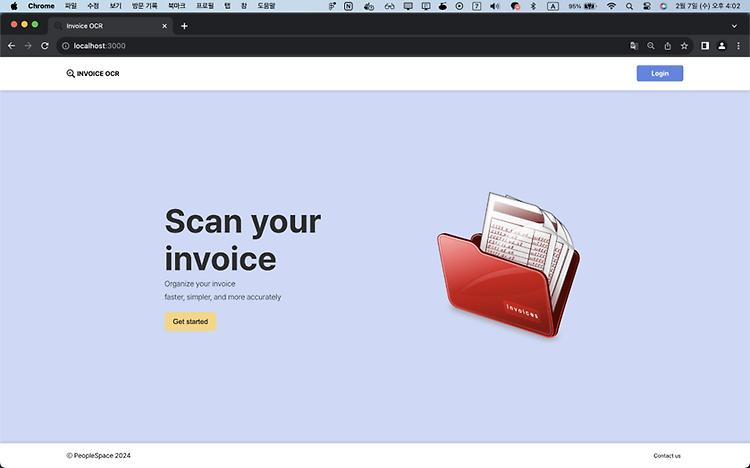The height and width of the screenshot is (468, 750).
Task: Click the Bluetooth icon in menu bar
Action: [x=533, y=6]
